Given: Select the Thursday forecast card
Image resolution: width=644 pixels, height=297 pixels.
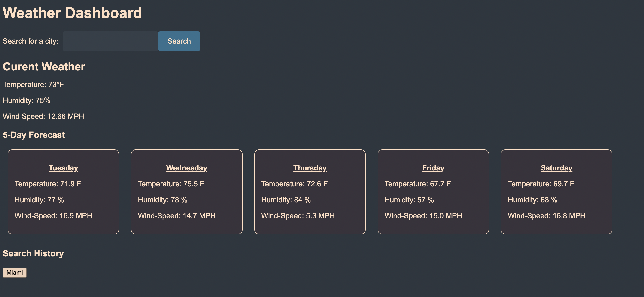Looking at the screenshot, I should (x=310, y=192).
